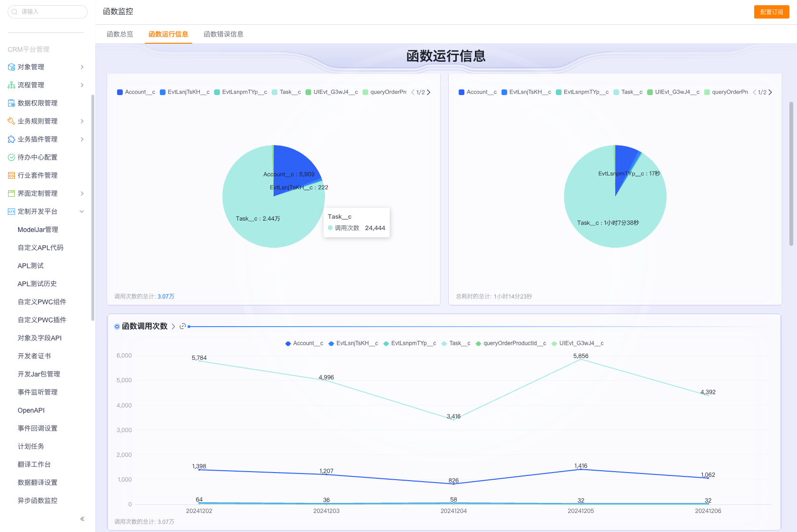Click the 对象管理 sidebar icon

click(x=11, y=67)
